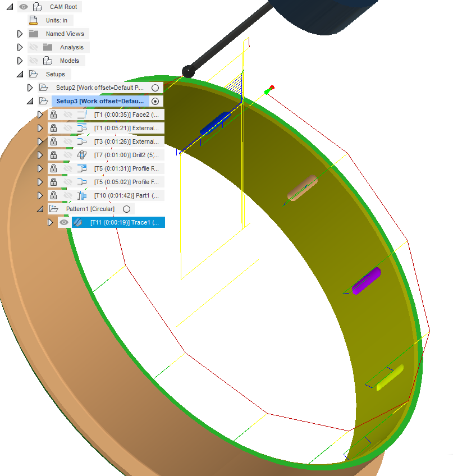Hide the Trace1 toolpath using its eye icon
Screen dimensions: 453x476
point(64,222)
